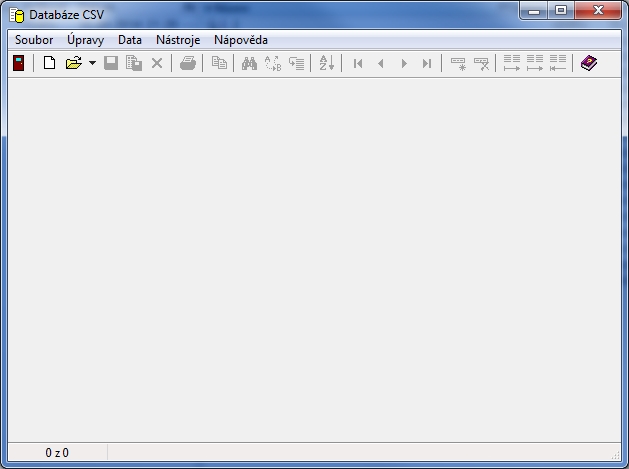629x469 pixels.
Task: Go to next record arrow
Action: 404,63
